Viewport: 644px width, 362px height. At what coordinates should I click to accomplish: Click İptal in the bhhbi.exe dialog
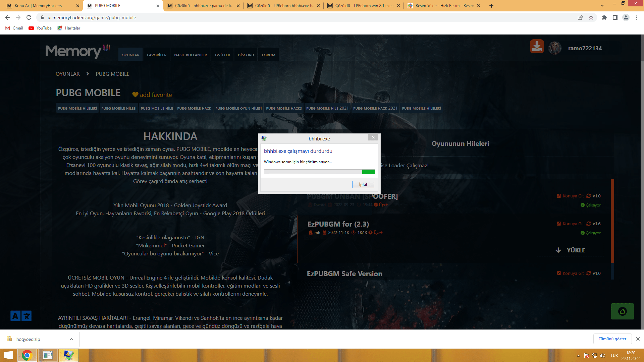pos(363,185)
